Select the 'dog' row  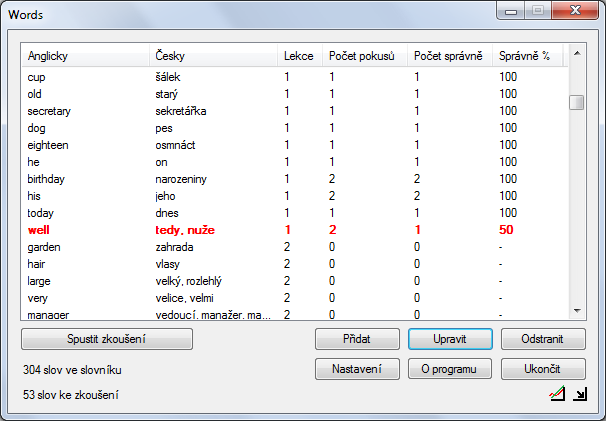point(294,128)
